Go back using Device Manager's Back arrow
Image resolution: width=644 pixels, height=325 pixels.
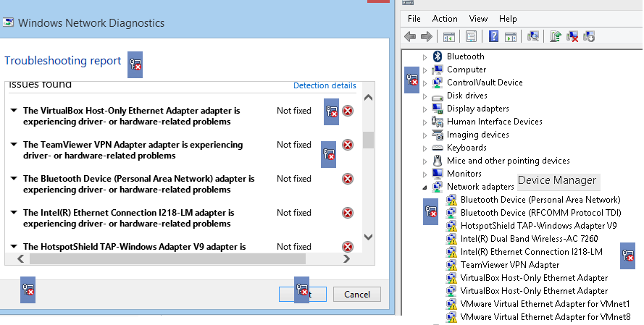(410, 36)
